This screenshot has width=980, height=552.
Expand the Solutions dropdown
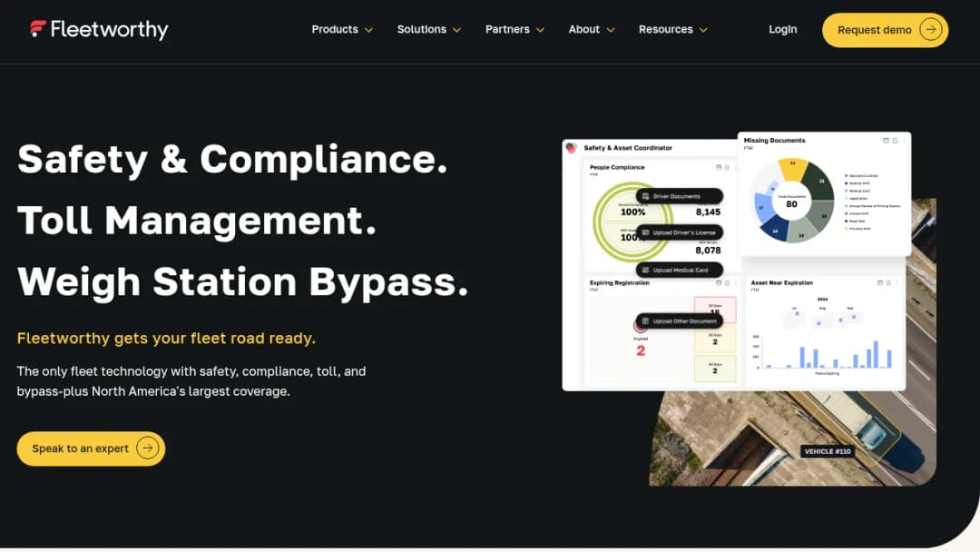(x=428, y=29)
